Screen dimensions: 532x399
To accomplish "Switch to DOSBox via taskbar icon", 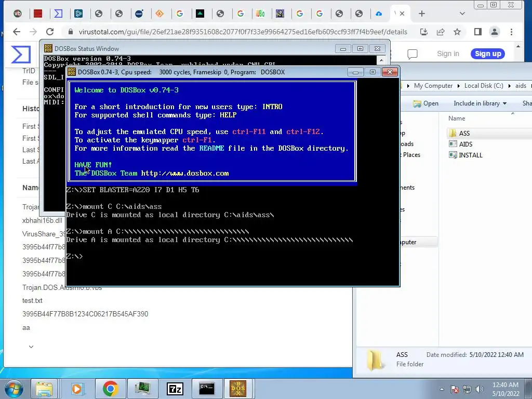I will pos(238,389).
